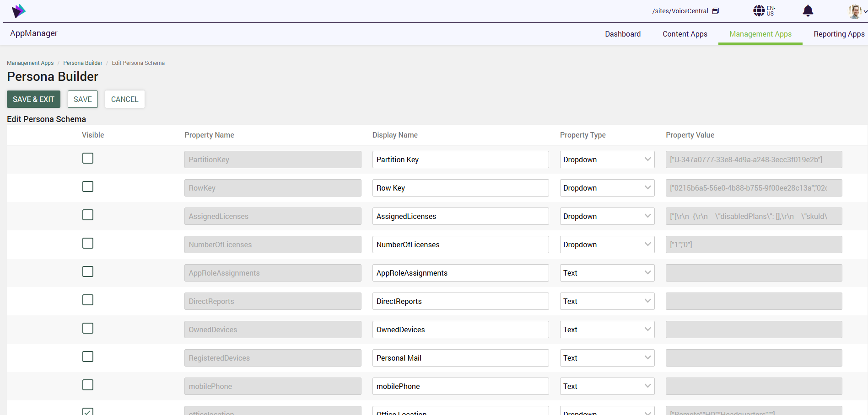
Task: Go to the Content Apps tab
Action: (x=685, y=34)
